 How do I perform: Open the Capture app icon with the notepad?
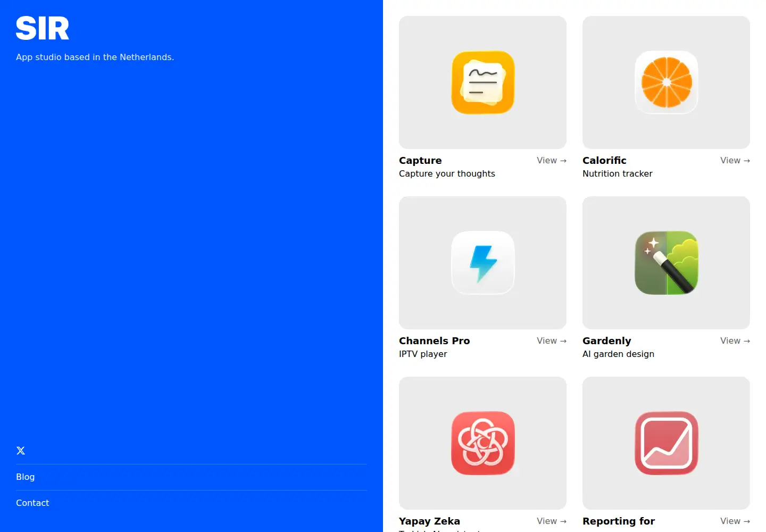coord(483,82)
